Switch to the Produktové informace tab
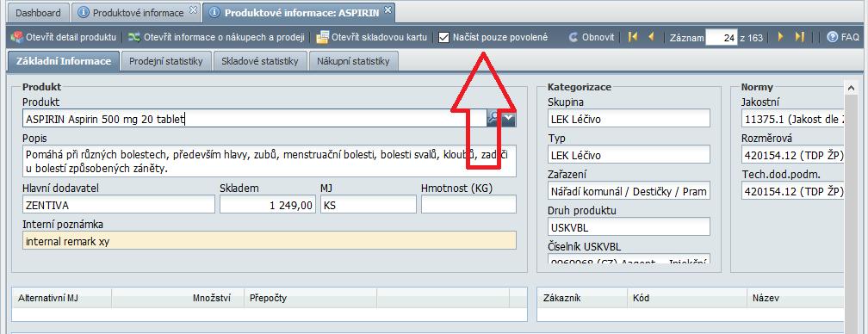 137,12
